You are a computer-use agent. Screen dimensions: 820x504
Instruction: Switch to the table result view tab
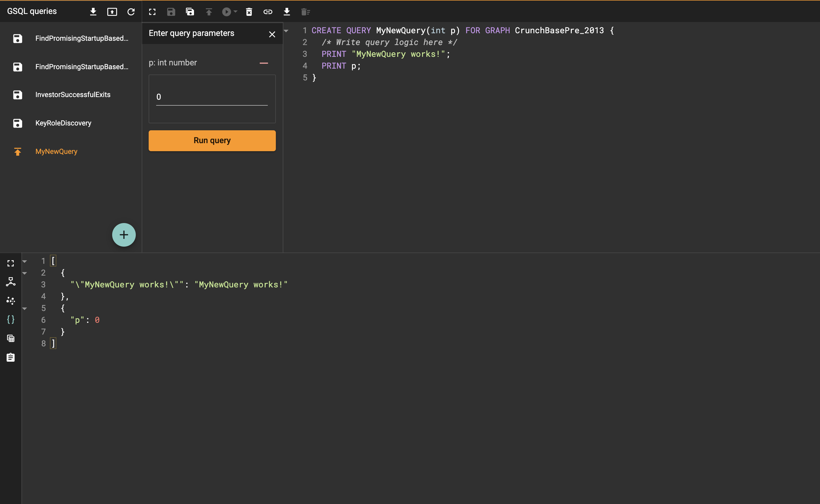point(11,338)
